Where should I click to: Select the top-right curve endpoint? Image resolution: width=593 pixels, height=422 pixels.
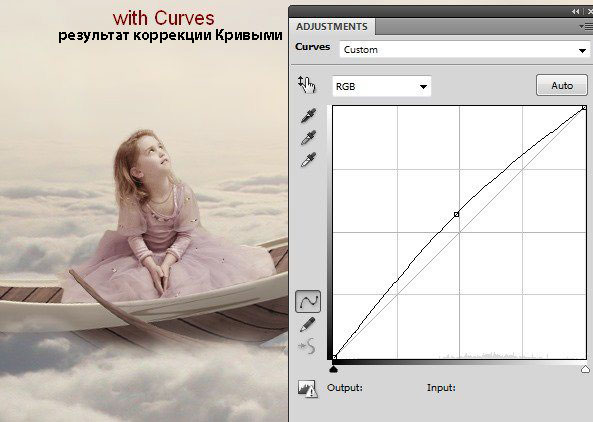click(584, 108)
